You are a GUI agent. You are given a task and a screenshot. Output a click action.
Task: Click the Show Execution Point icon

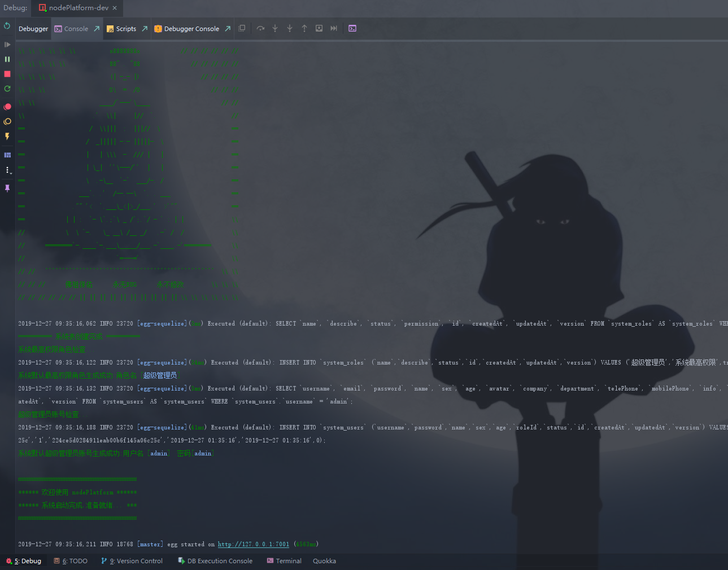pyautogui.click(x=242, y=28)
